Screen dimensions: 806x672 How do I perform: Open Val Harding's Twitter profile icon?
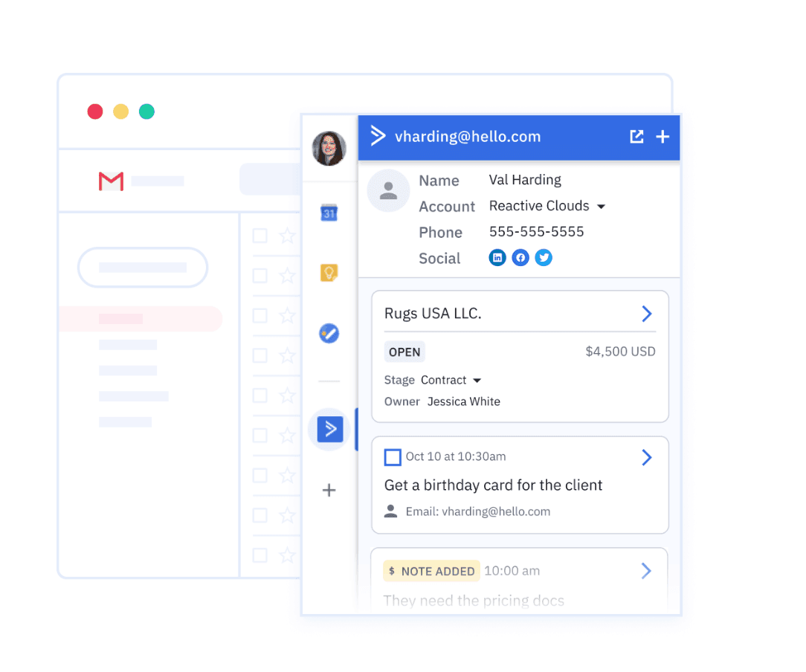click(544, 257)
